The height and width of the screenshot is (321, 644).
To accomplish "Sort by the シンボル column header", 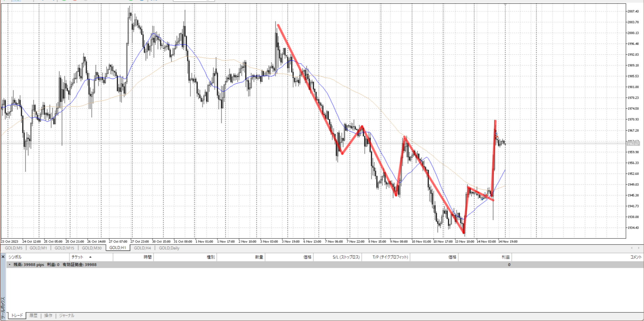I will pos(15,257).
